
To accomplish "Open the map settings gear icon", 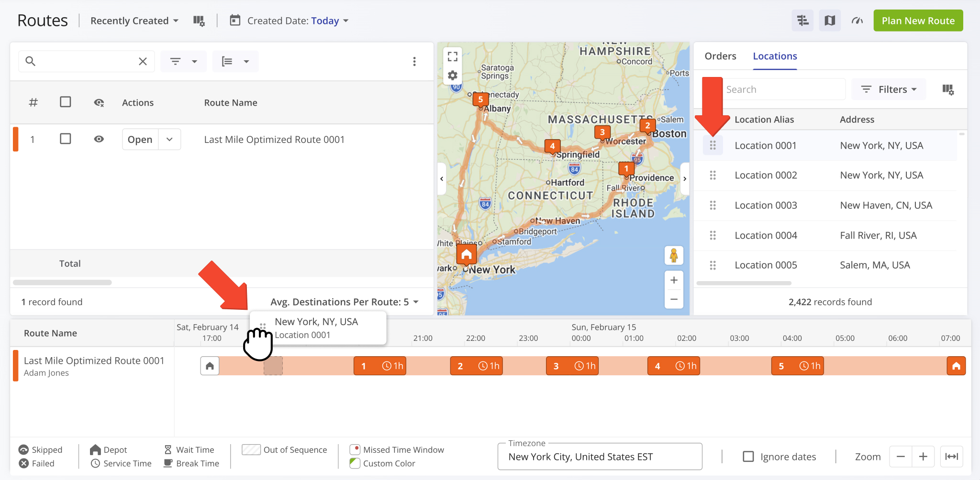I will 452,75.
